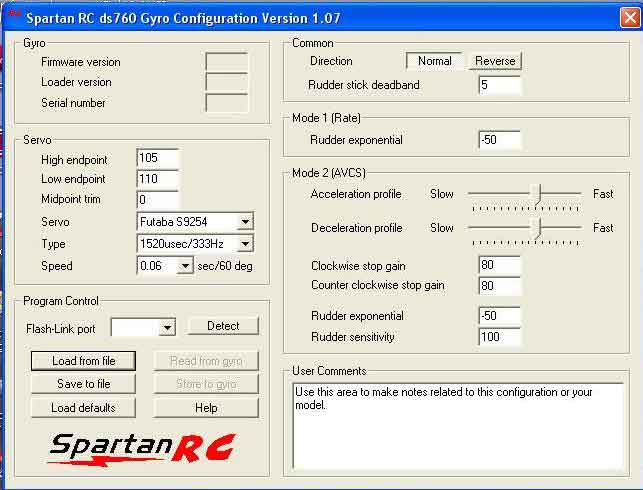Click the SpartanRC logo

tap(142, 449)
